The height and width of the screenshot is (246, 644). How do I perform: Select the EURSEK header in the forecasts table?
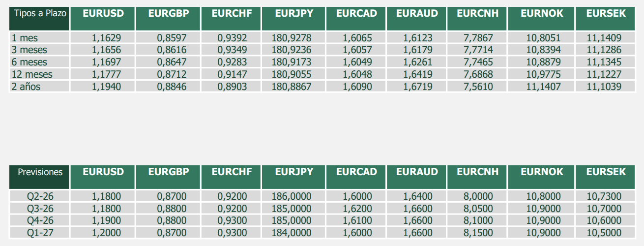606,177
